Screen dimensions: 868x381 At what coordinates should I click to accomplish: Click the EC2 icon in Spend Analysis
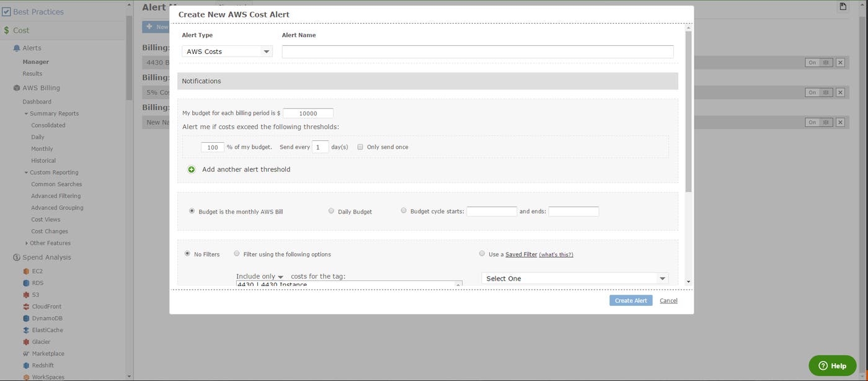pyautogui.click(x=26, y=271)
